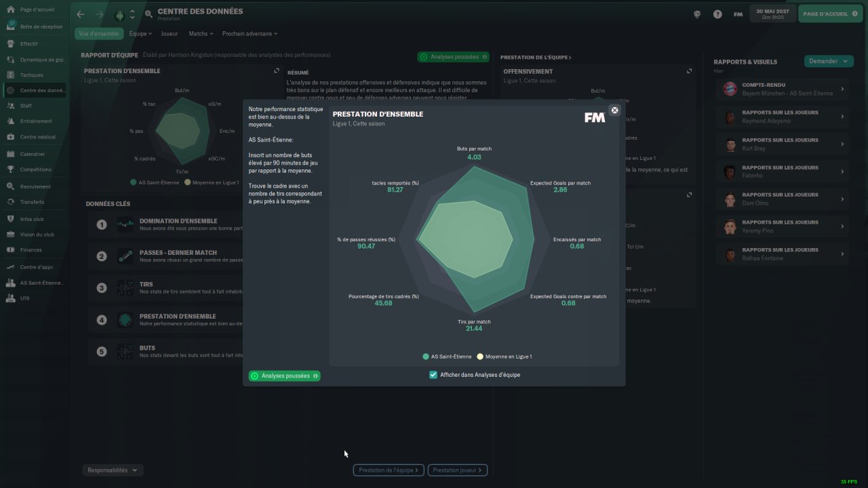Image resolution: width=868 pixels, height=488 pixels.
Task: Expand the Prestation d'ensemble background panel
Action: point(277,70)
